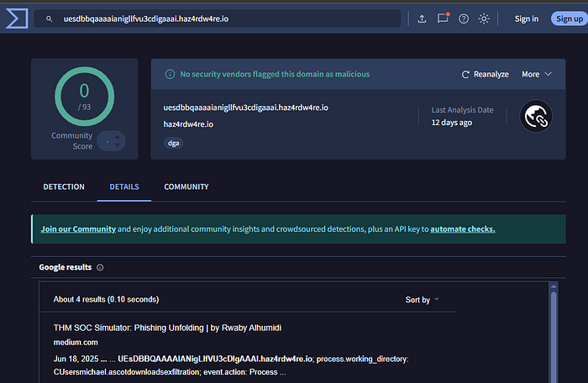Vote community score down arrow

[x=118, y=144]
